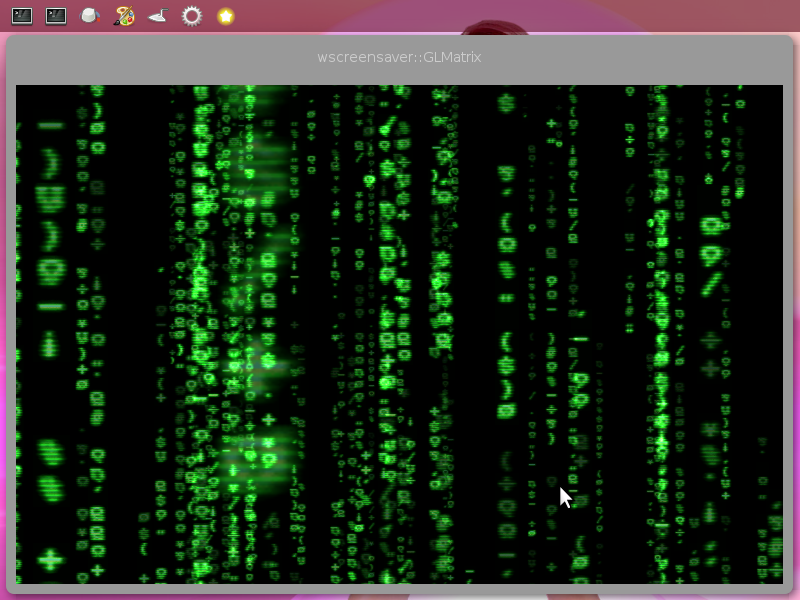Viewport: 800px width, 600px height.
Task: Click the white hat application icon
Action: pyautogui.click(x=88, y=15)
